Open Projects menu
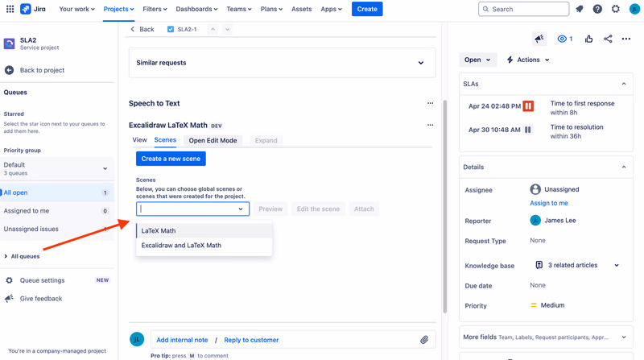Screen dimensions: 644x360 click(x=118, y=9)
